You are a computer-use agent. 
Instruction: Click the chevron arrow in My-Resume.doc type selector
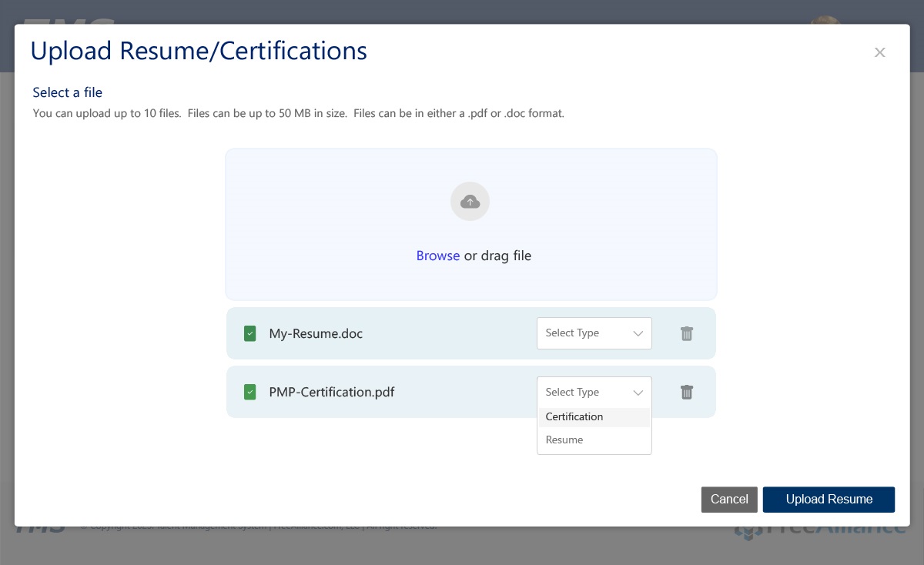tap(638, 333)
